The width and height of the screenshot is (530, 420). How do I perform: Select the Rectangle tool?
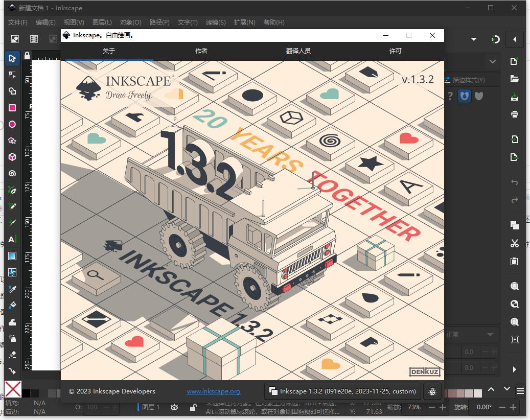[12, 108]
